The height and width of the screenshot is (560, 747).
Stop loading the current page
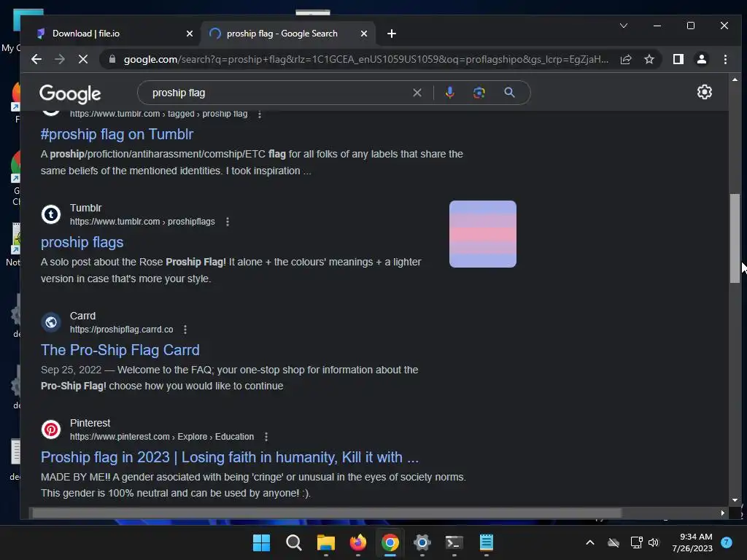point(83,59)
